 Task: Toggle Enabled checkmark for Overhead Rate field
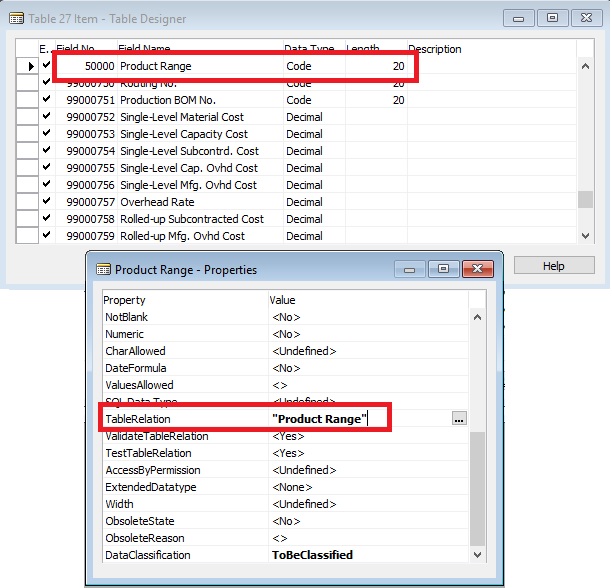tap(46, 202)
